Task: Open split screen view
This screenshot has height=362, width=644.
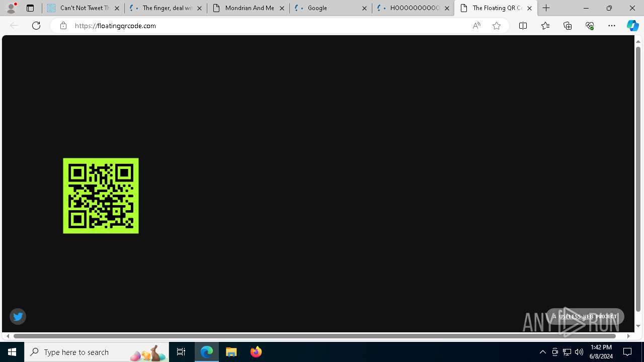Action: point(523,26)
